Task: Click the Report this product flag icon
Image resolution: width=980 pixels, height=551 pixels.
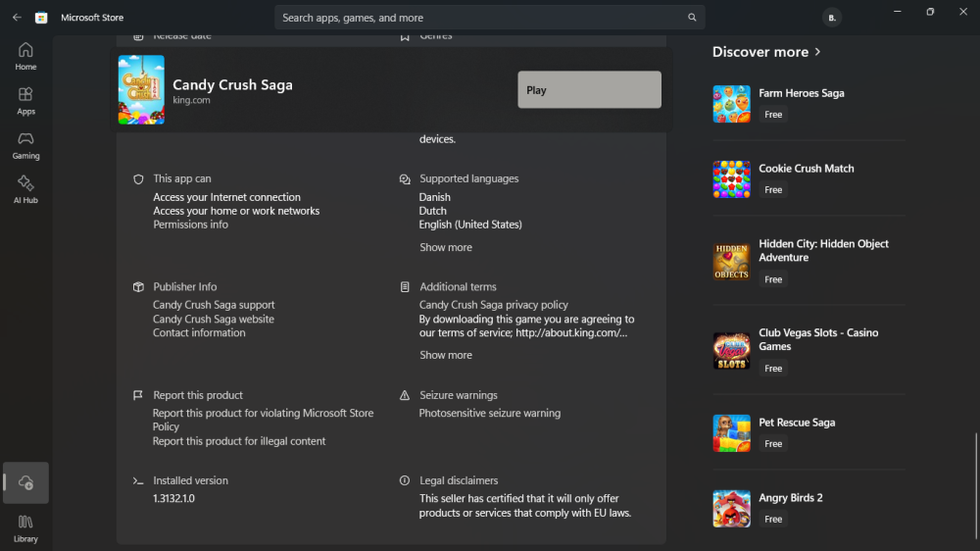Action: point(138,395)
